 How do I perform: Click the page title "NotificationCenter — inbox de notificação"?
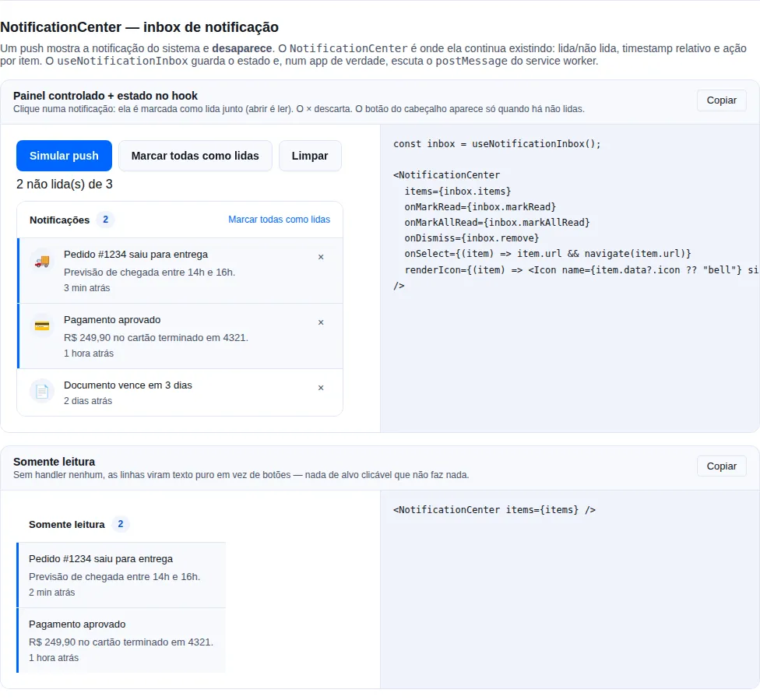pyautogui.click(x=139, y=27)
